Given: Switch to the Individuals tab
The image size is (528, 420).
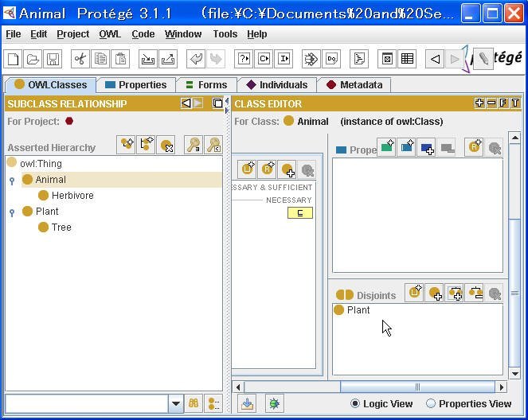Looking at the screenshot, I should [x=277, y=85].
